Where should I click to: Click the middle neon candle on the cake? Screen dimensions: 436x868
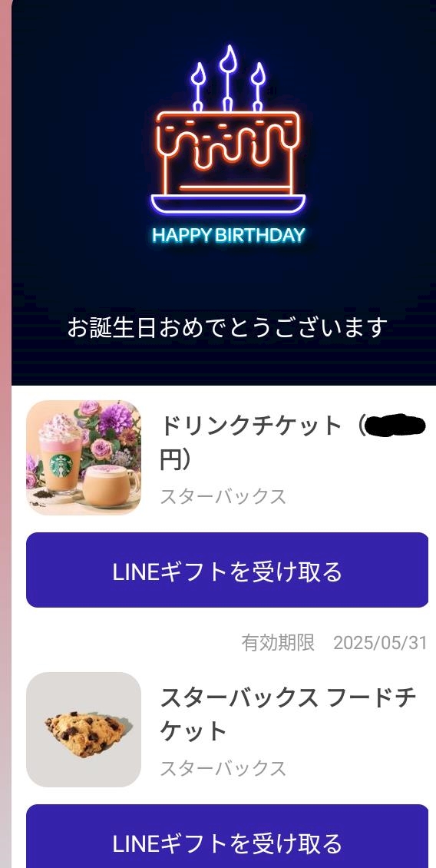227,78
